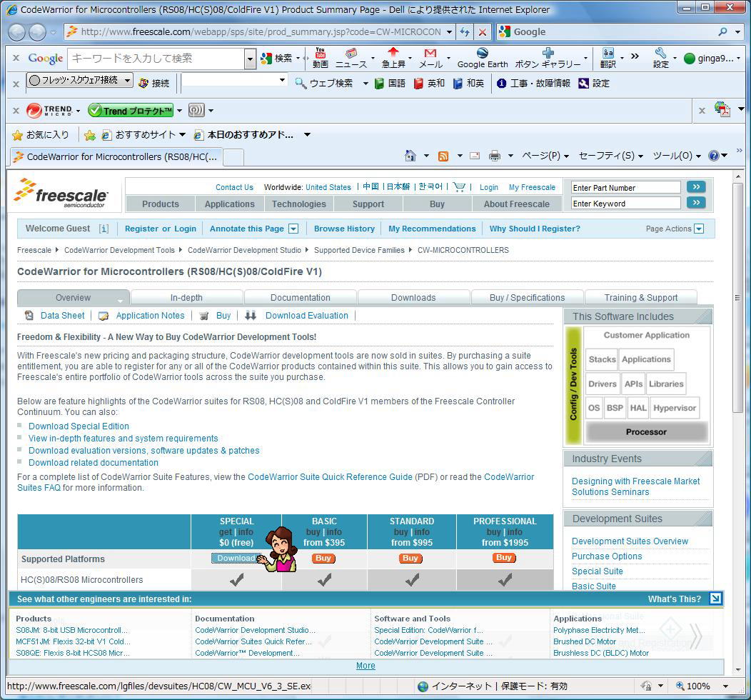The height and width of the screenshot is (700, 751).
Task: Open the セーフティ(S) menu
Action: (610, 156)
